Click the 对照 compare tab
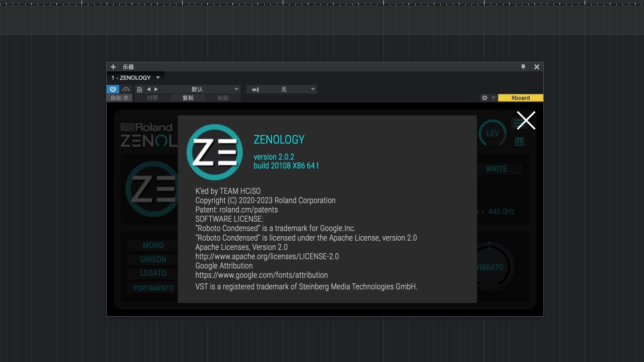The image size is (644, 362). [152, 98]
